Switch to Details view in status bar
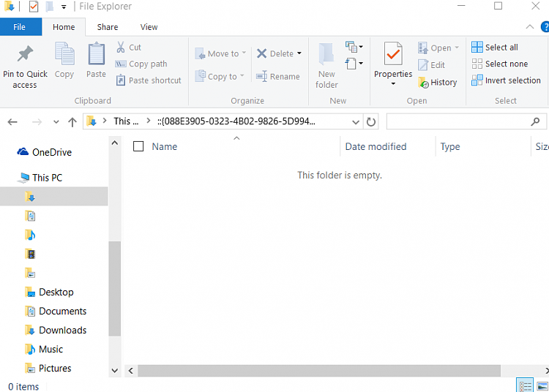This screenshot has width=549, height=392. [x=525, y=386]
